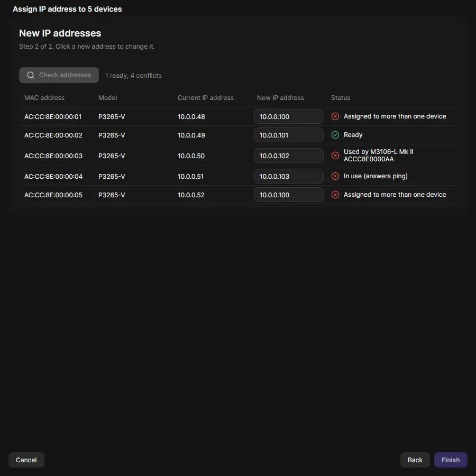
Task: Click current IP 10.0.0.51
Action: coord(190,176)
